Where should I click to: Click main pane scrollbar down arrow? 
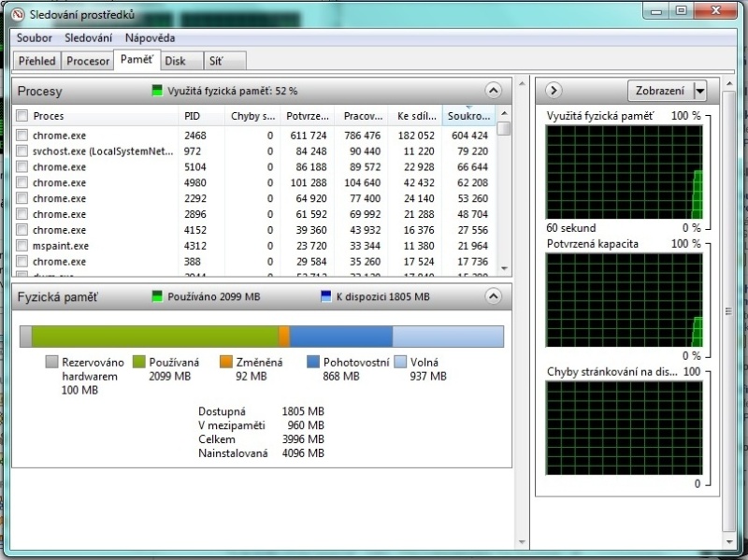[522, 542]
